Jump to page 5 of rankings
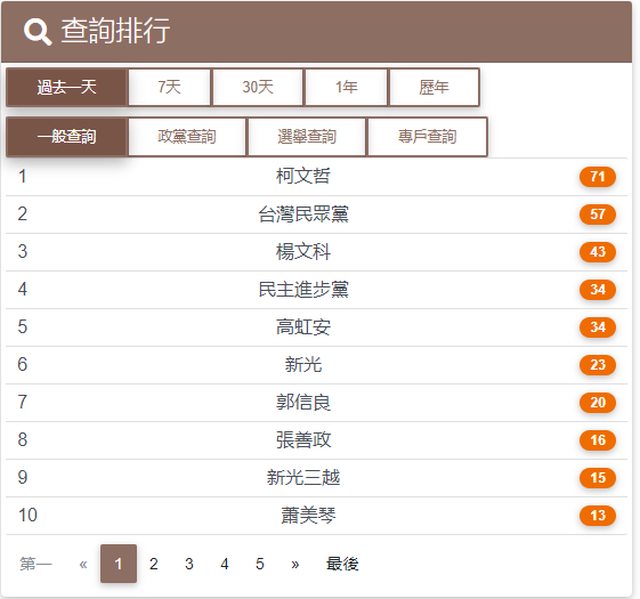 [x=259, y=564]
